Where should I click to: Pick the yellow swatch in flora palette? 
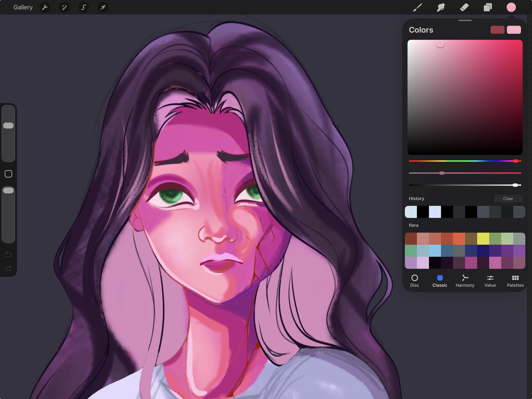[x=483, y=238]
